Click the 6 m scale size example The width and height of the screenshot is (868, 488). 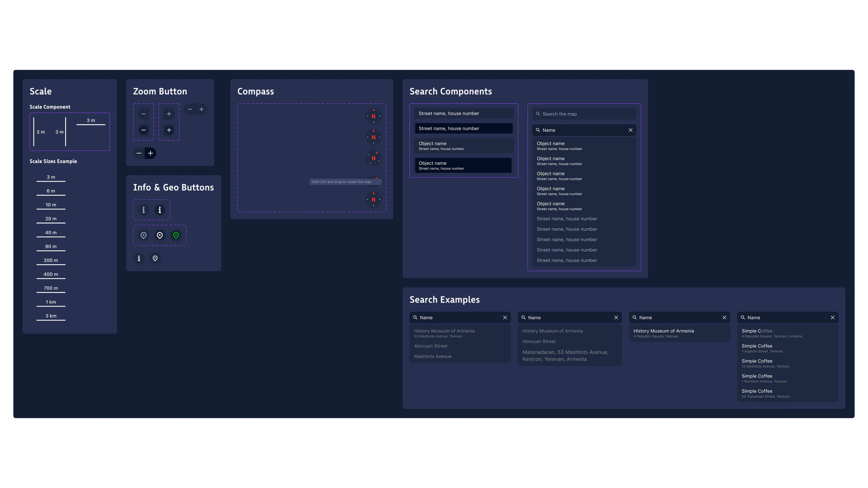coord(51,192)
